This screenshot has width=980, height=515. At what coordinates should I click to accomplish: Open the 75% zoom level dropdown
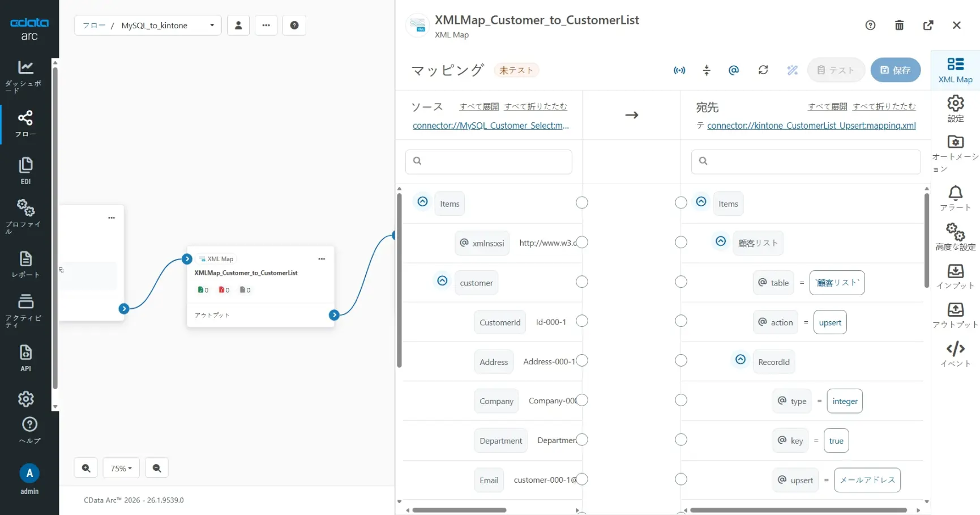pyautogui.click(x=121, y=468)
